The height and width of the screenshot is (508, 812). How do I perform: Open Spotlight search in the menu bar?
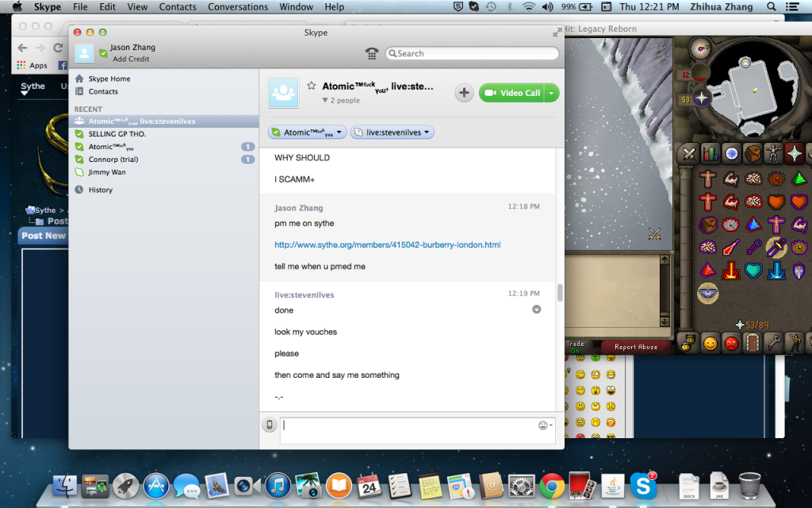(x=771, y=6)
